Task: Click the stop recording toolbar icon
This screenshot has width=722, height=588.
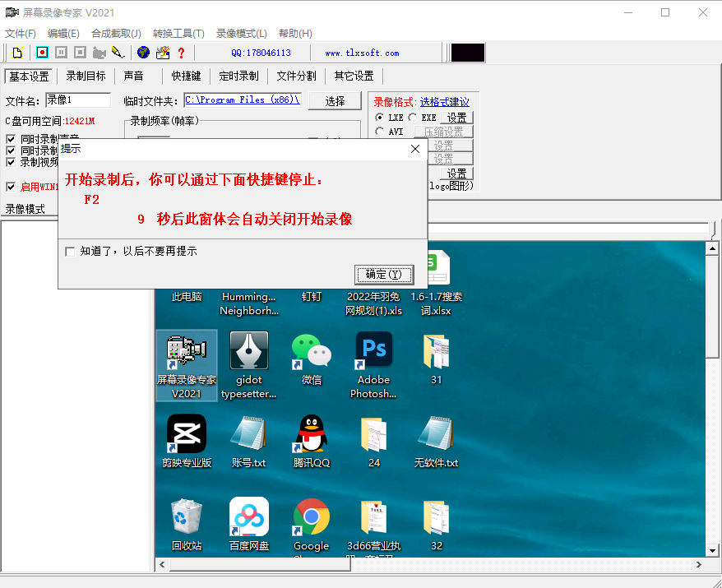Action: coord(80,53)
